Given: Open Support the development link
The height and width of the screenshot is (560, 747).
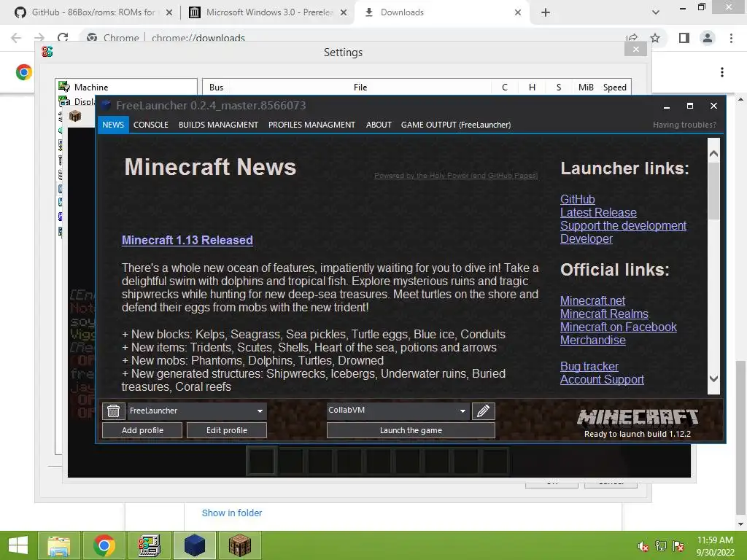Looking at the screenshot, I should coord(623,226).
